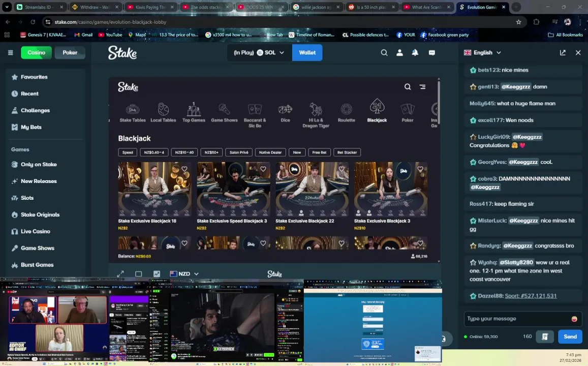This screenshot has width=588, height=366.
Task: Toggle the Speed filter chip
Action: [x=128, y=152]
